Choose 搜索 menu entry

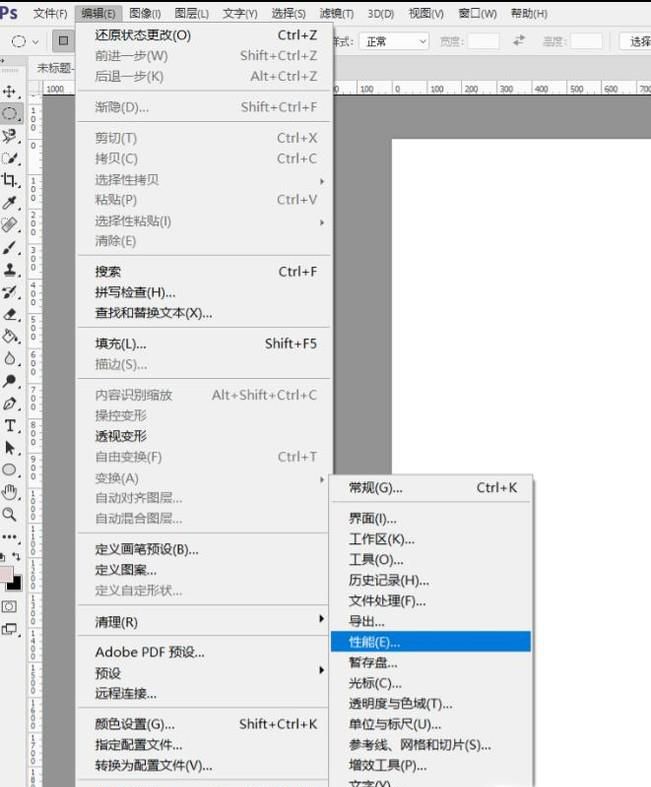[205, 272]
